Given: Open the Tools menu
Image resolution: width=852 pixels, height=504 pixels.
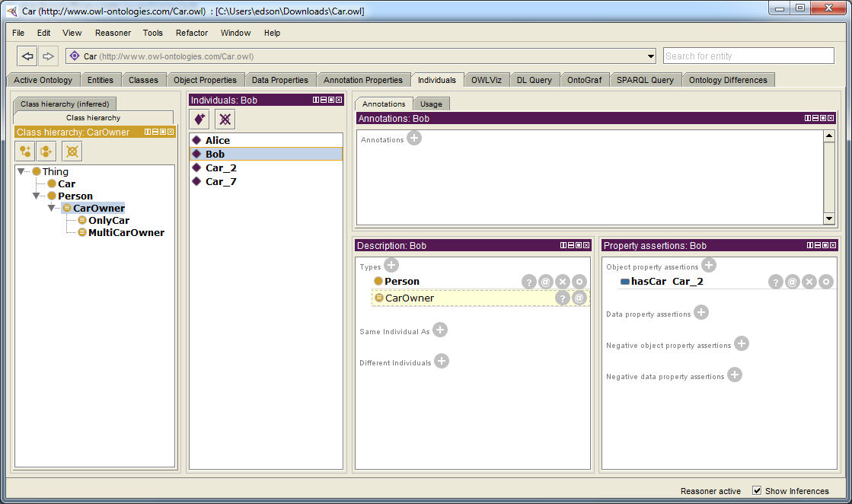Looking at the screenshot, I should [153, 33].
